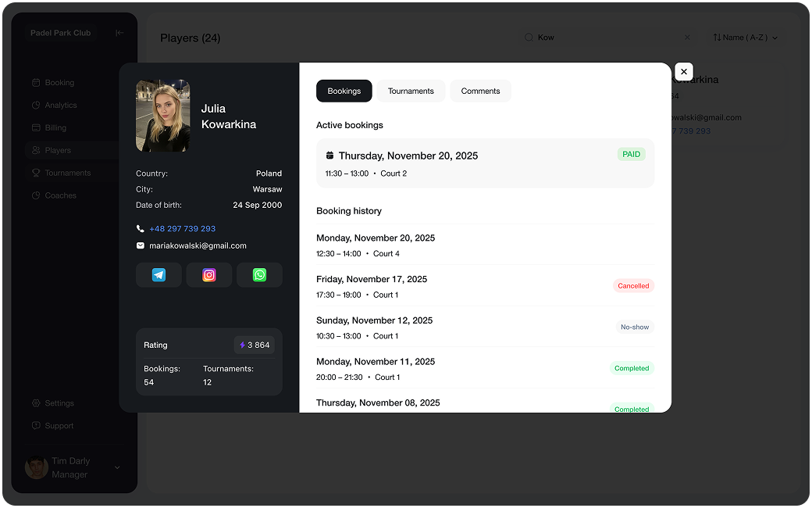
Task: Click Julia Kowarkina's profile photo
Action: point(163,116)
